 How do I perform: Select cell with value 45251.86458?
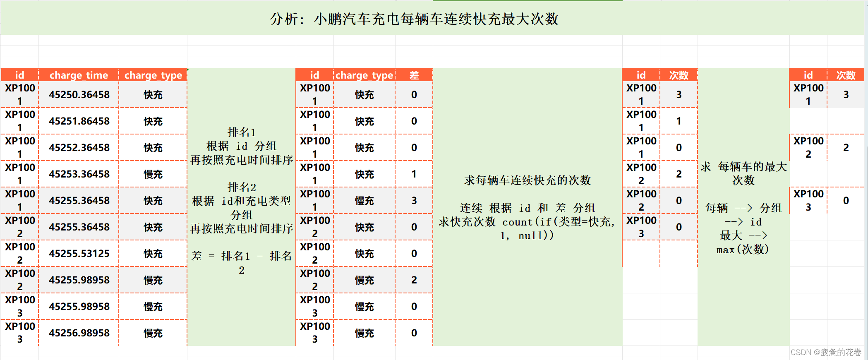79,121
